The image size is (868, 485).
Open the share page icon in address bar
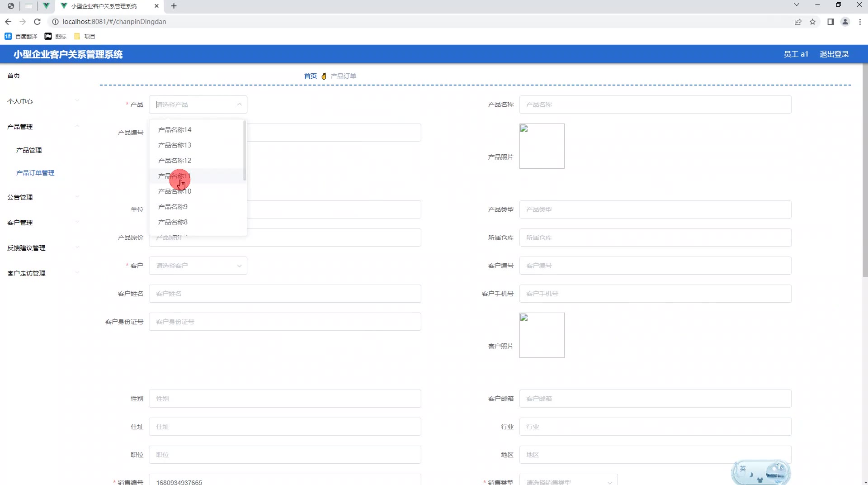tap(798, 22)
